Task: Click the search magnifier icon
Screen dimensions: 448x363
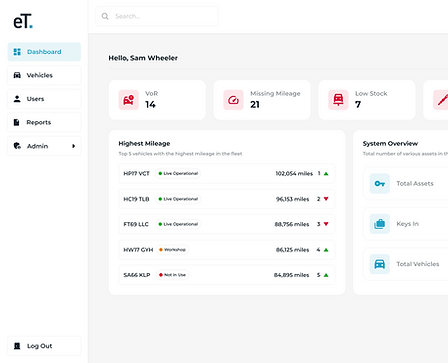Action: coord(105,16)
